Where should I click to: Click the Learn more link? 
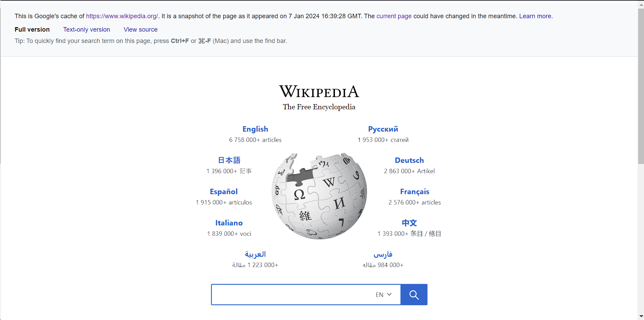click(535, 16)
